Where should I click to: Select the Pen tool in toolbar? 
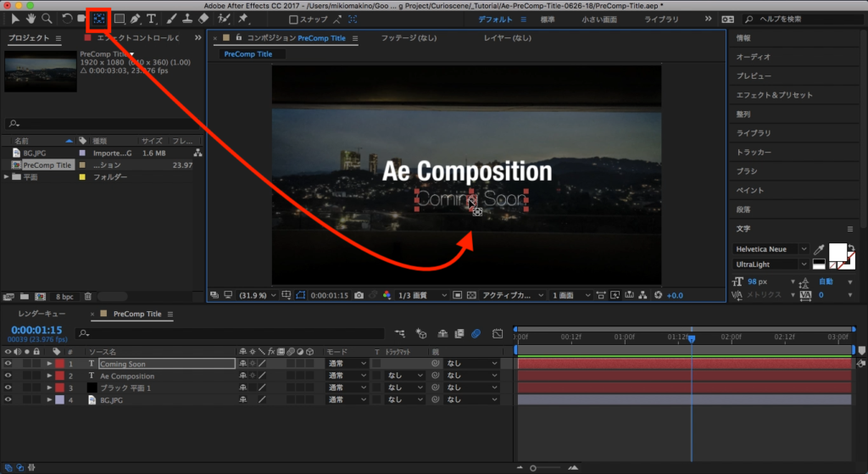136,18
